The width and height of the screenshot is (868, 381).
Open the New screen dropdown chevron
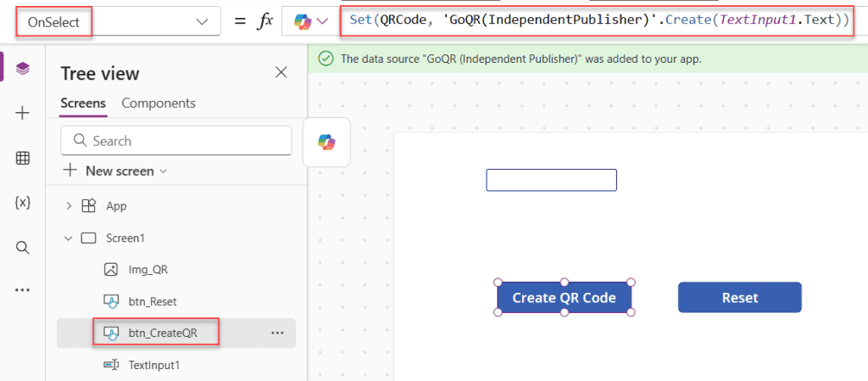(x=163, y=171)
